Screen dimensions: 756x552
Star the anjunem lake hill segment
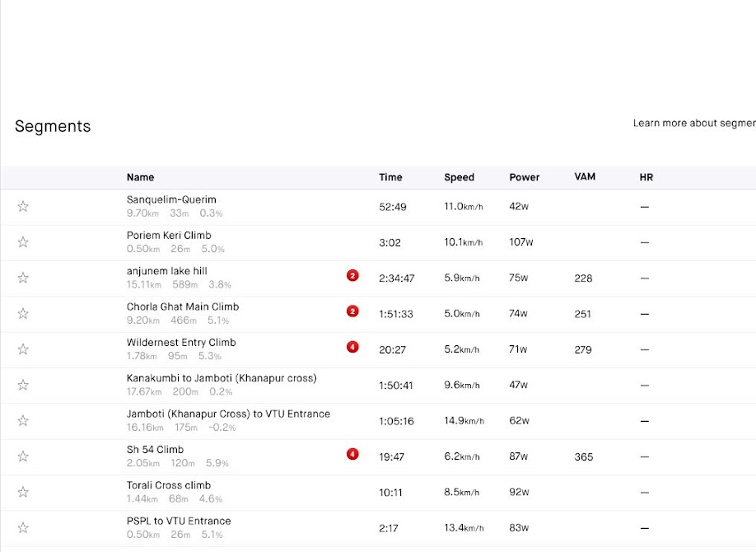point(23,278)
